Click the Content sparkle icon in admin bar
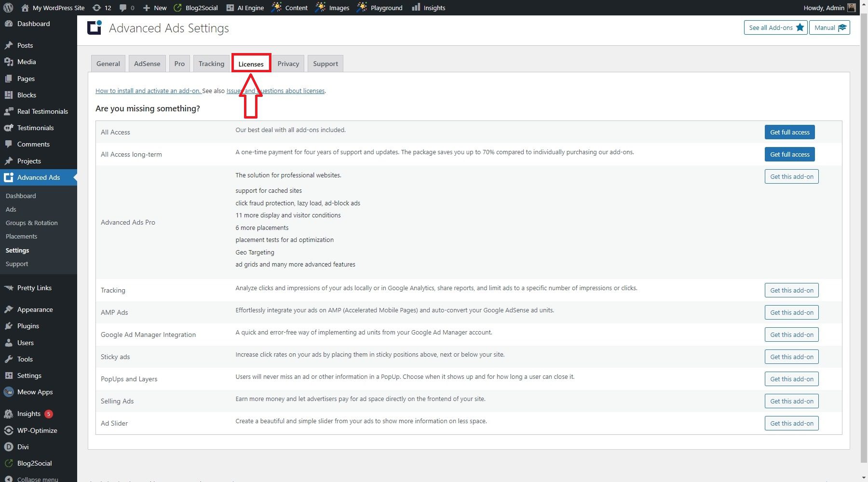Screen dimensions: 868x482 point(276,7)
